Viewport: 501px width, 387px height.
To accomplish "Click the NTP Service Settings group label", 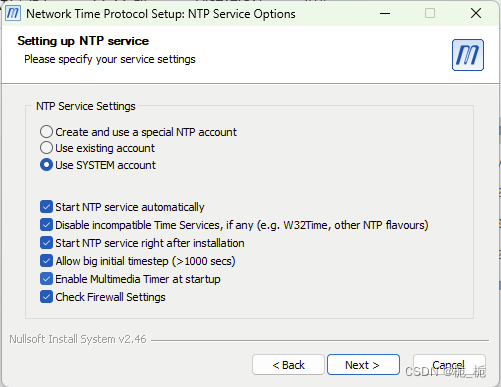I will [86, 106].
